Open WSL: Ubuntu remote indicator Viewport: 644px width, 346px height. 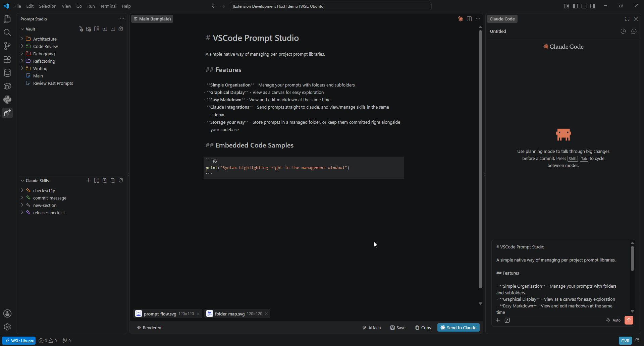click(19, 341)
